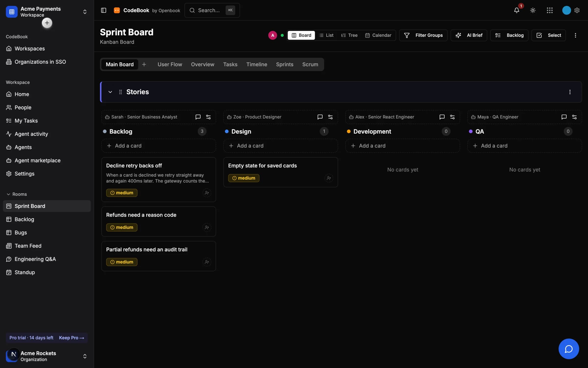Add a new board tab with plus
This screenshot has width=588, height=368.
click(144, 64)
